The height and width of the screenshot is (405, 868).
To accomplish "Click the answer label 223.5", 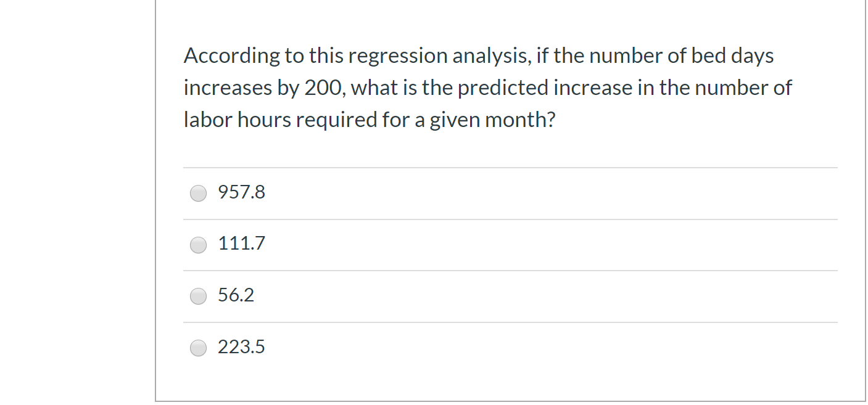I will point(241,347).
